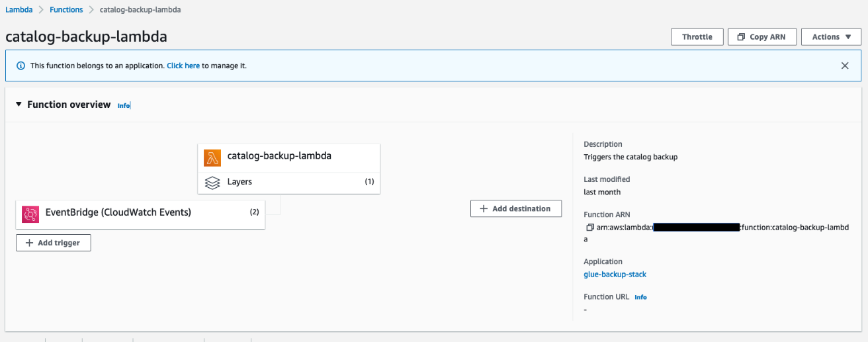This screenshot has height=342, width=868.
Task: Open the Actions dropdown menu
Action: 832,37
